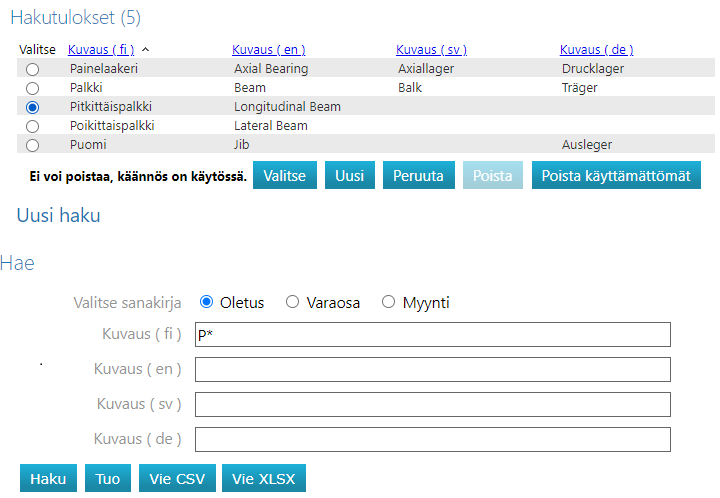
Task: Select the Oletus dictionary option
Action: tap(207, 302)
